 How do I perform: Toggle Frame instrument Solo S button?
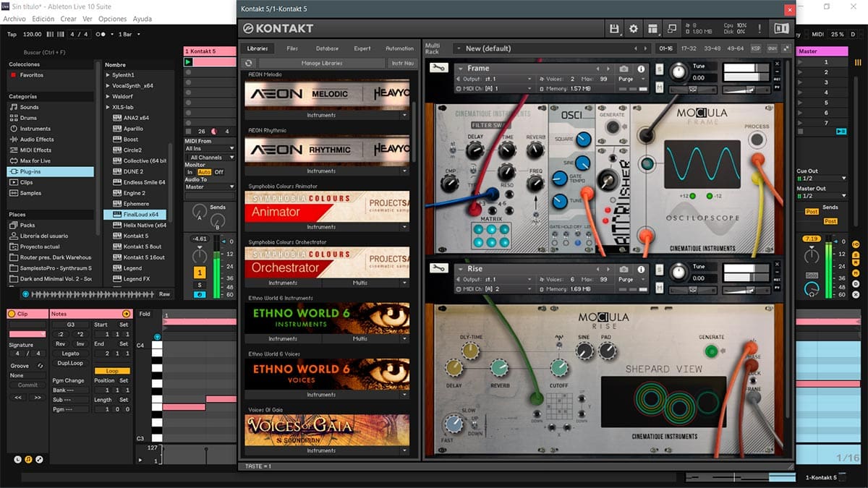[x=660, y=69]
